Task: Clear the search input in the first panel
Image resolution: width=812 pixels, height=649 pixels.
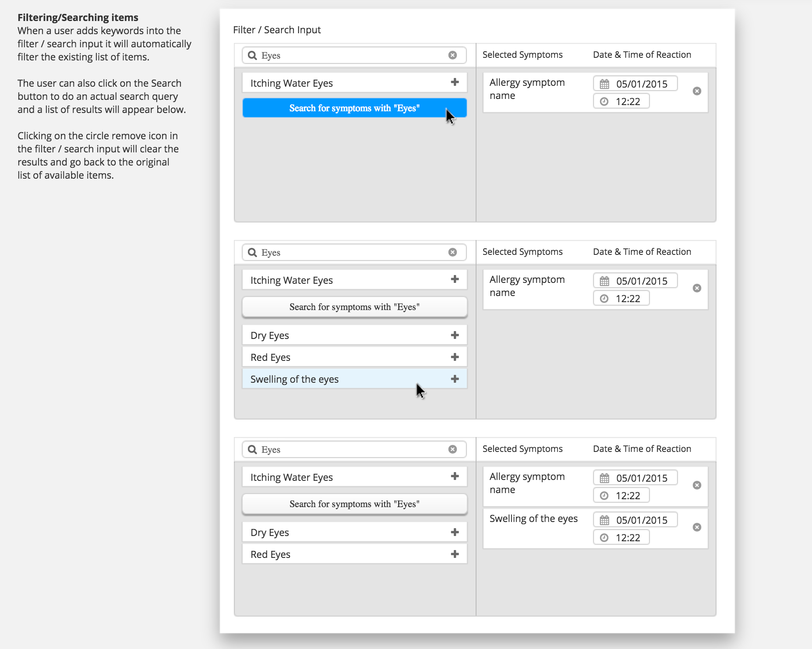Action: click(x=452, y=55)
